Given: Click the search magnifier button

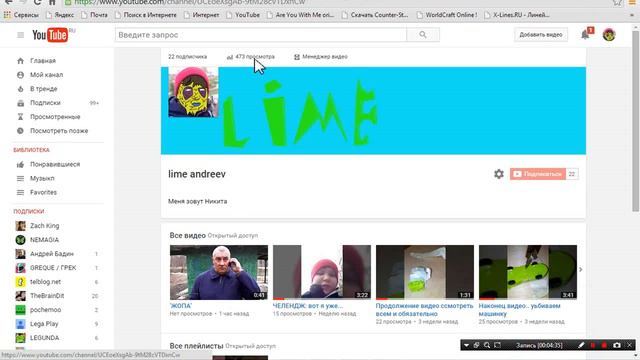Looking at the screenshot, I should pos(423,35).
